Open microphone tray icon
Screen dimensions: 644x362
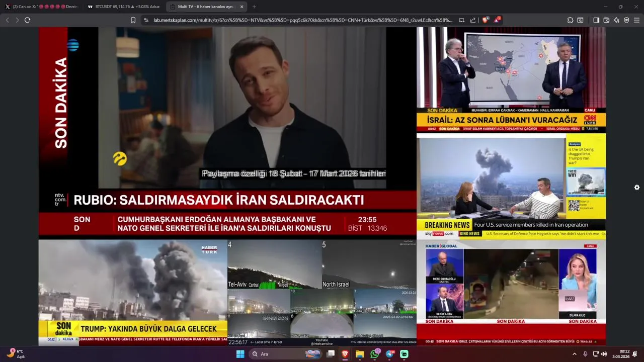[x=585, y=354]
